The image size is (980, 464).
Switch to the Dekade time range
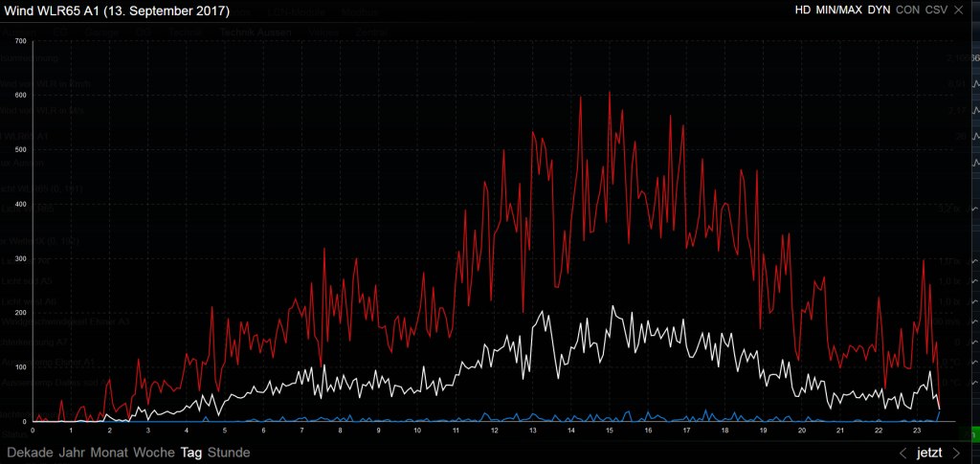[x=30, y=453]
